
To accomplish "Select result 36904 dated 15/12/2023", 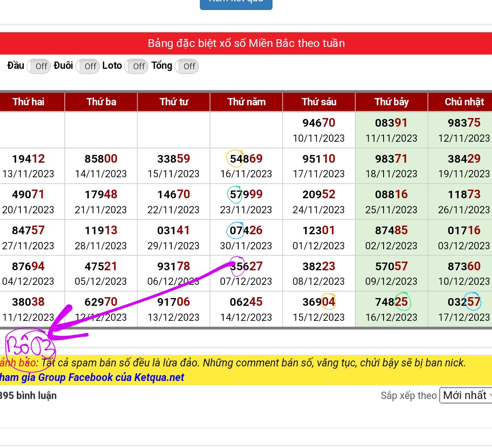I will [x=319, y=302].
